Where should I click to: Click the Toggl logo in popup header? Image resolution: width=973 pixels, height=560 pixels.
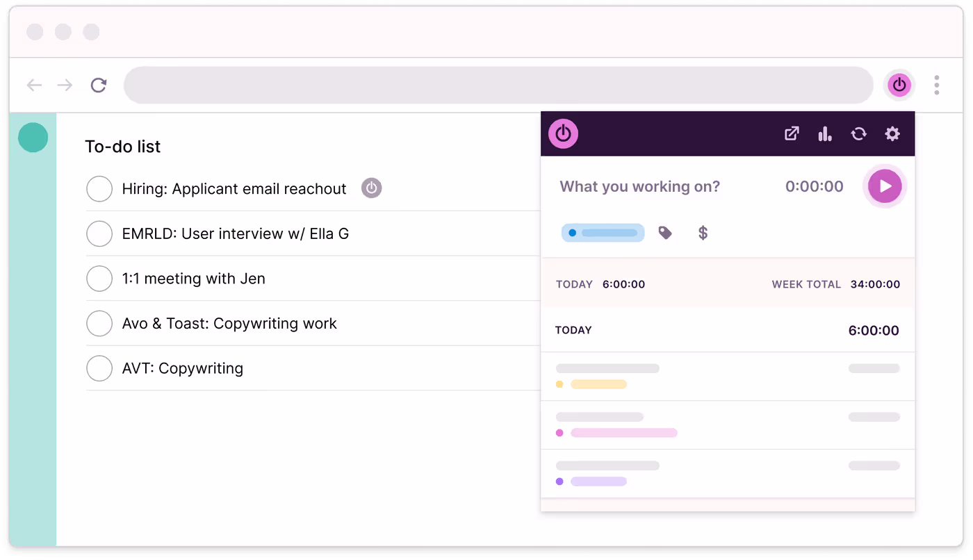coord(563,133)
